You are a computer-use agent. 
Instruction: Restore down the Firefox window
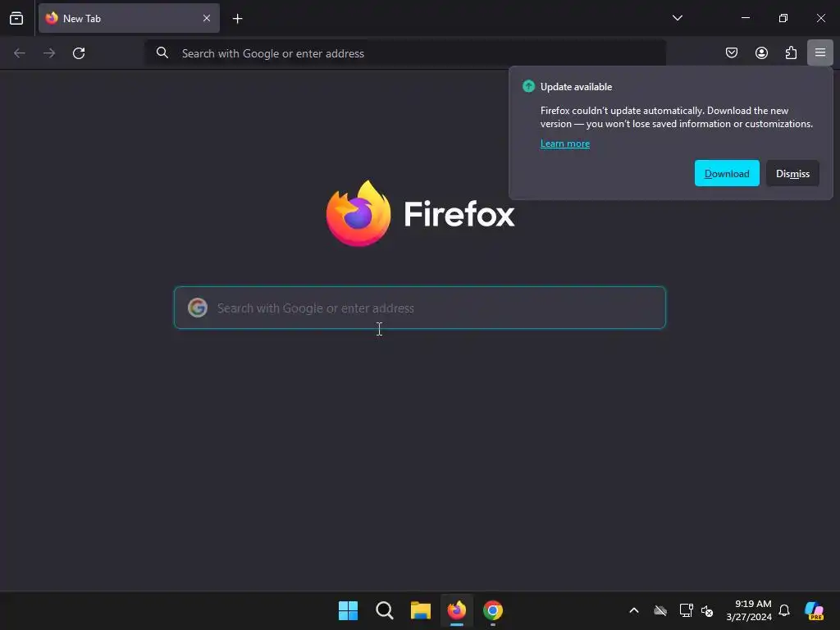click(x=783, y=18)
